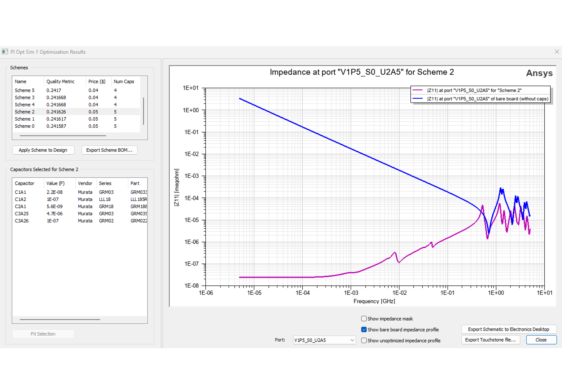
Task: Enable Show impedance mask checkbox
Action: click(364, 319)
